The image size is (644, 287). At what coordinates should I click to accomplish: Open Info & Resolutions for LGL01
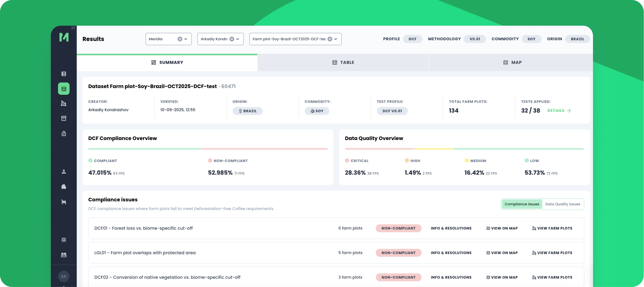tap(451, 253)
